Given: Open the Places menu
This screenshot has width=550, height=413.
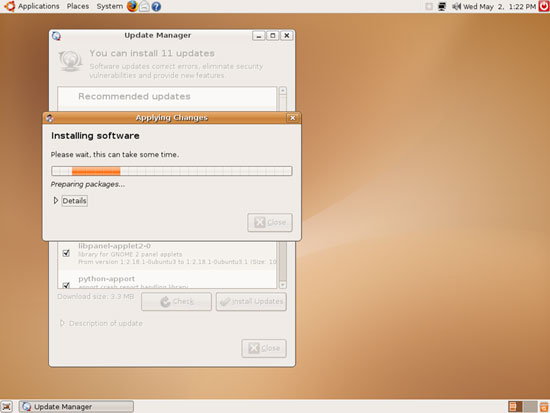Looking at the screenshot, I should point(78,6).
